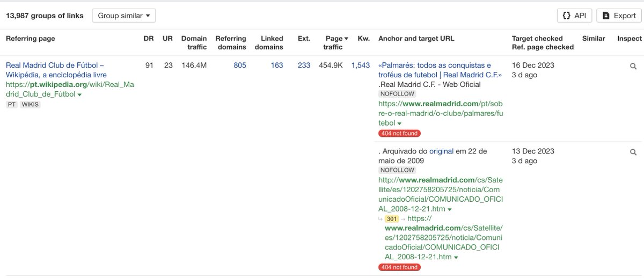Click the 301 redirect badge
Screen dimensions: 644x278
[392, 219]
